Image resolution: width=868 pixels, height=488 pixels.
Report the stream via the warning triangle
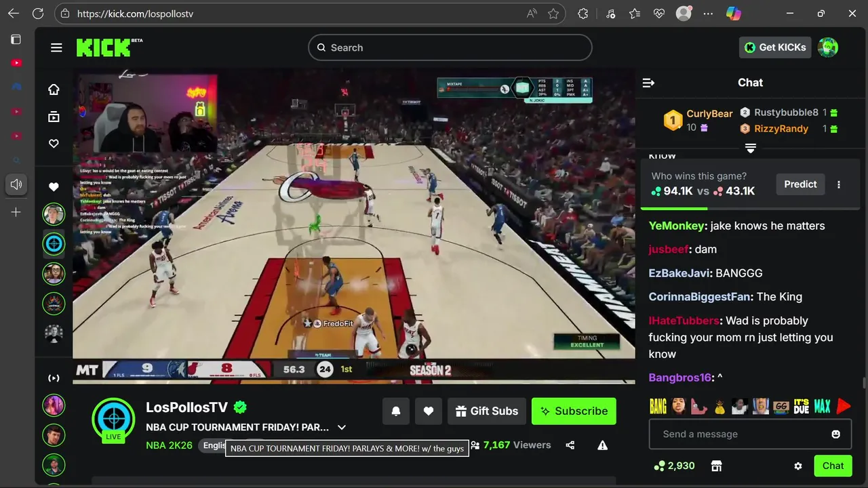pyautogui.click(x=602, y=445)
